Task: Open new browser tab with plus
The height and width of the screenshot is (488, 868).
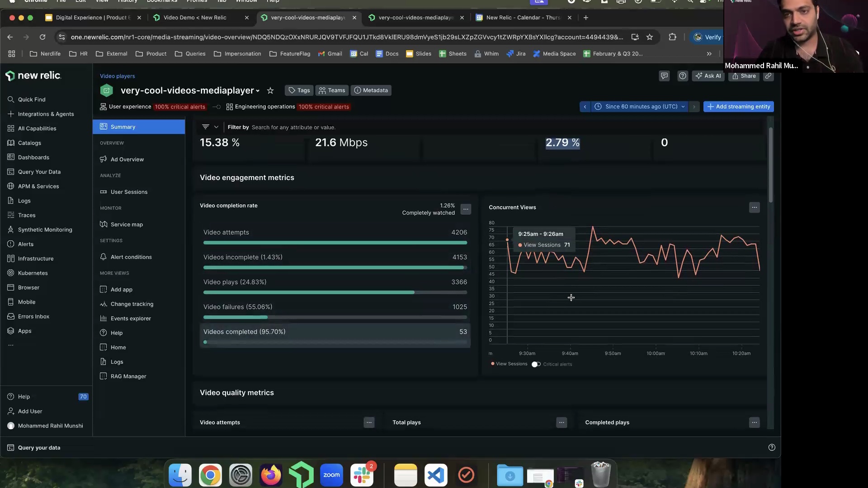Action: click(x=586, y=18)
